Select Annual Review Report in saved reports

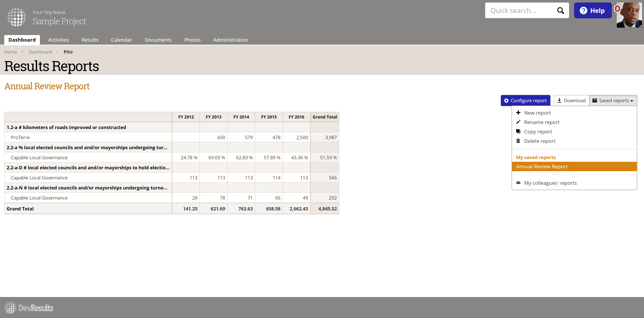tap(542, 167)
